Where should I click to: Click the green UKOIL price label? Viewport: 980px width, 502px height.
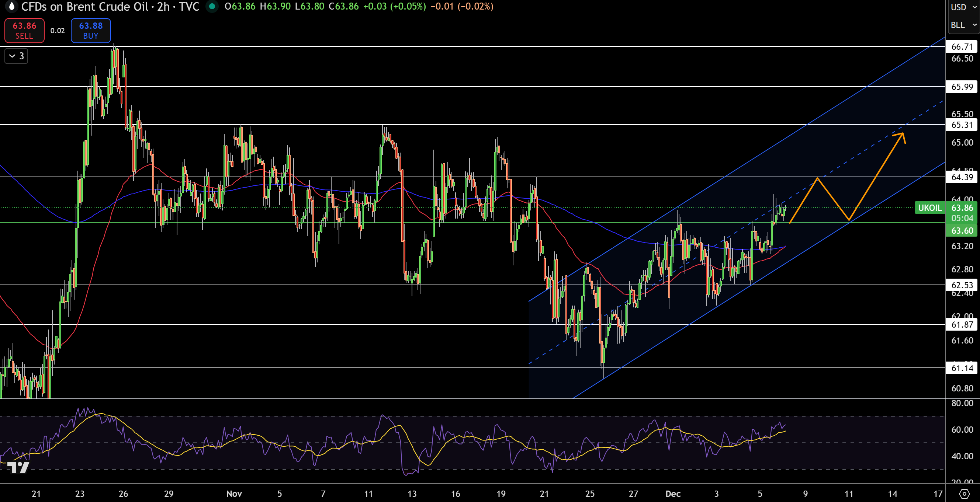[x=929, y=208]
